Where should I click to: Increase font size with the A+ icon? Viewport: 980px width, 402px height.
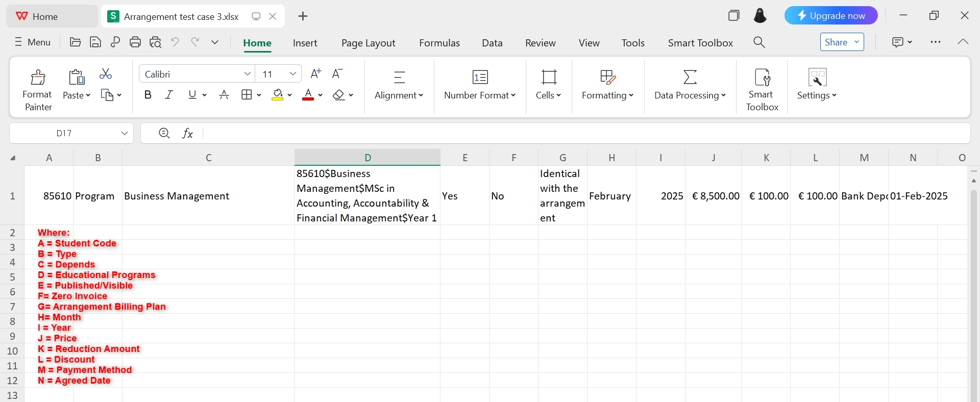point(316,74)
